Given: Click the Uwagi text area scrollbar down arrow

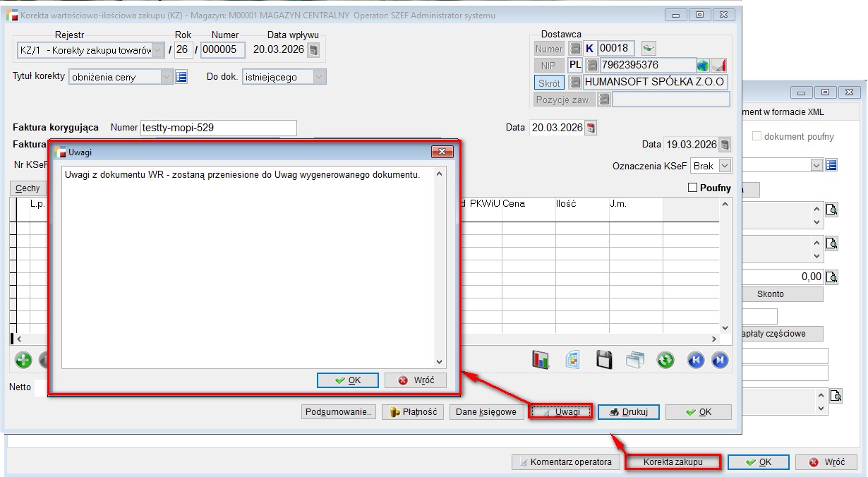Looking at the screenshot, I should click(440, 362).
